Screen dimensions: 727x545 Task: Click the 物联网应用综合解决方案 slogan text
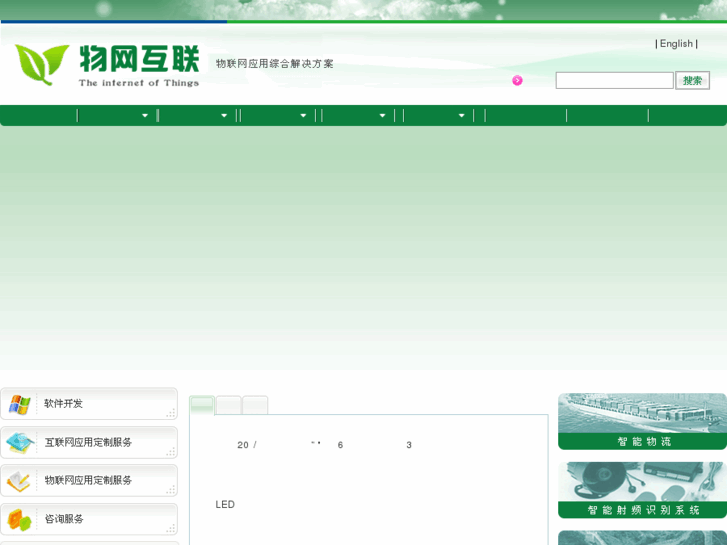274,64
